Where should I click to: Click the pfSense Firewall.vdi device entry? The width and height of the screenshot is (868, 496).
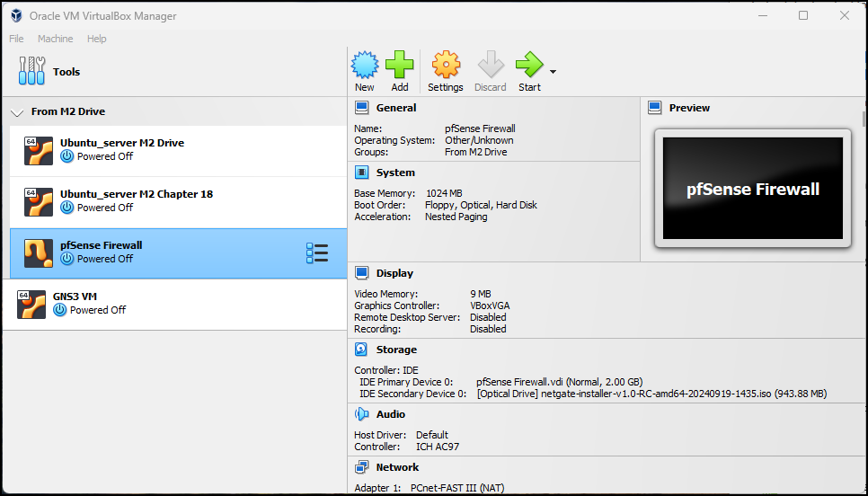(x=559, y=382)
